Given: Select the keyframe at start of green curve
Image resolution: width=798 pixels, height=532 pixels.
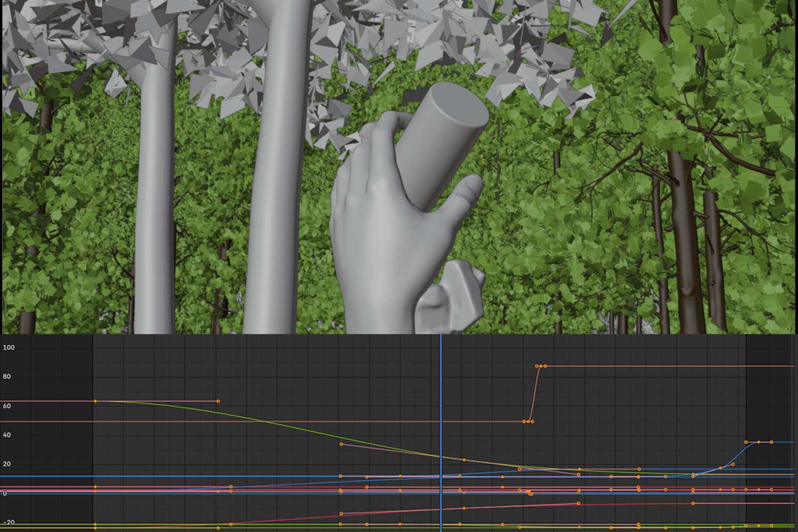Looking at the screenshot, I should tap(95, 401).
